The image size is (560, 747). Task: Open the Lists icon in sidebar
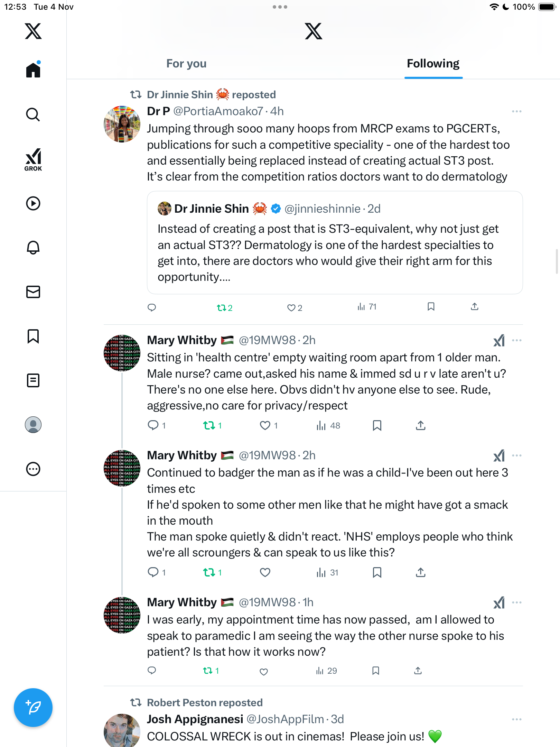pos(33,380)
